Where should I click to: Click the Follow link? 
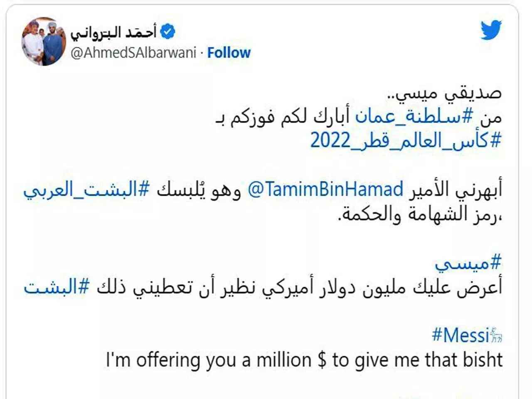[229, 53]
